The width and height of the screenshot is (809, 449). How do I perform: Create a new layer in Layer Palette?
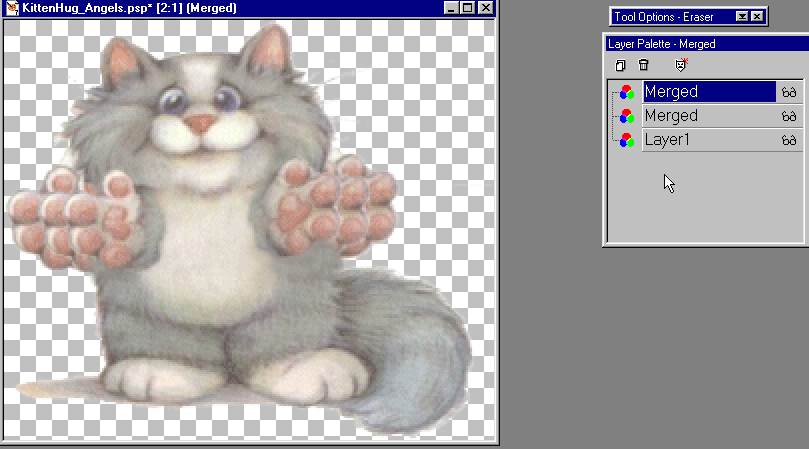point(620,65)
